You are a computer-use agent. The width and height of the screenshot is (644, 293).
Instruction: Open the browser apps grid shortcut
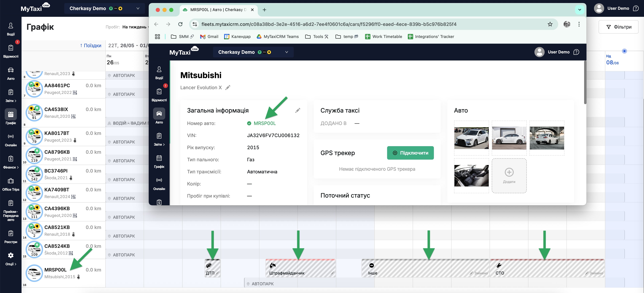click(157, 37)
